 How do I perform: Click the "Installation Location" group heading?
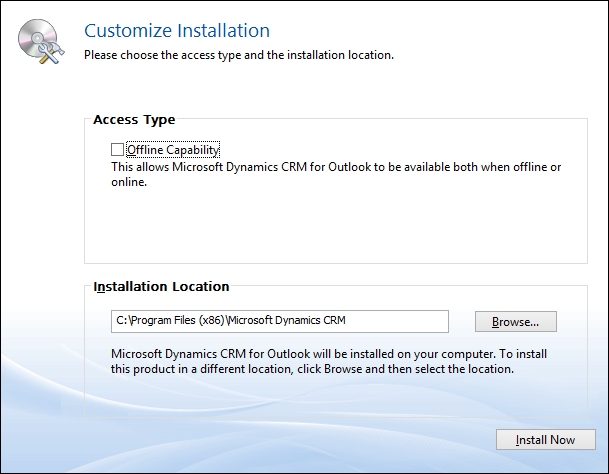[x=161, y=287]
